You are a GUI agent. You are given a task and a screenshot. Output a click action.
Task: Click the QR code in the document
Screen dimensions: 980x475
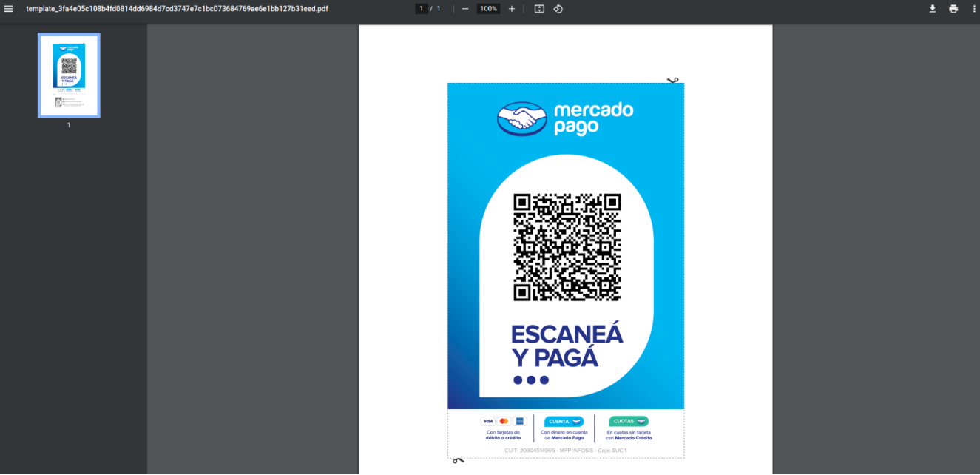coord(567,247)
